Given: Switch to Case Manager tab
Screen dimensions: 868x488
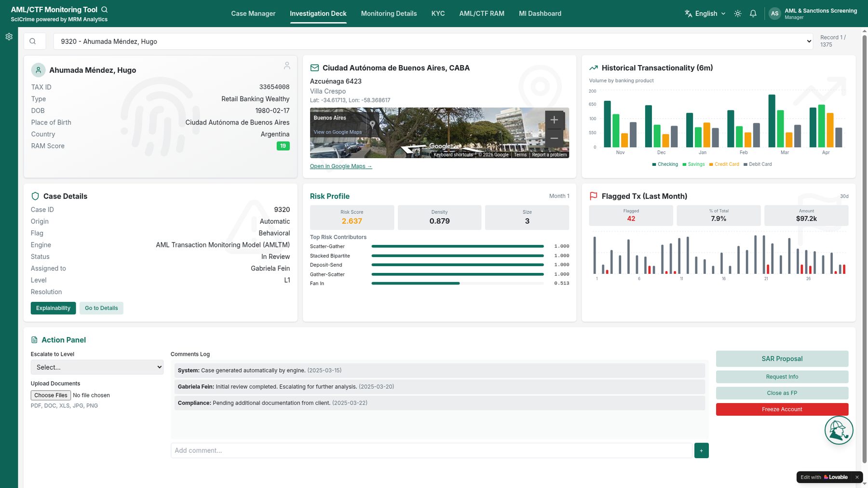Looking at the screenshot, I should tap(253, 14).
